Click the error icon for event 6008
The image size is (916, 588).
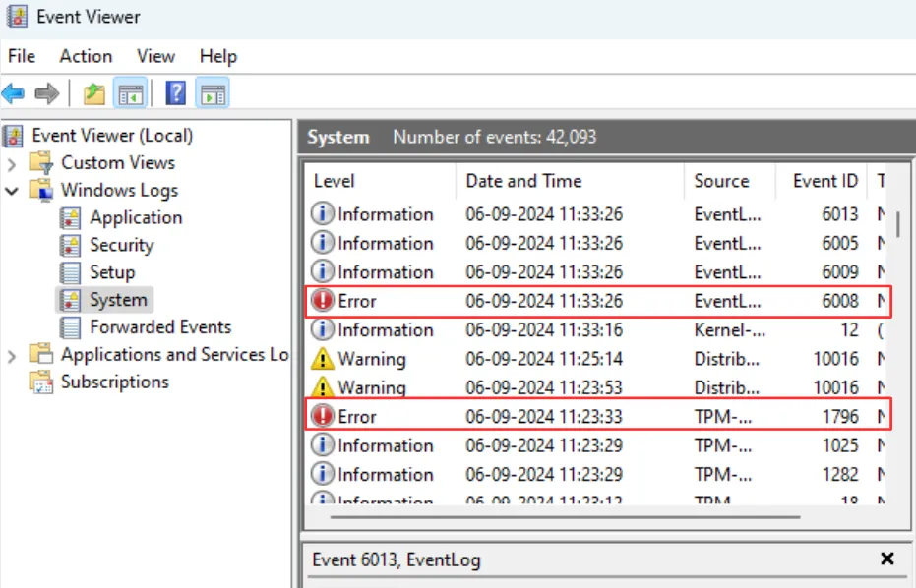(323, 301)
